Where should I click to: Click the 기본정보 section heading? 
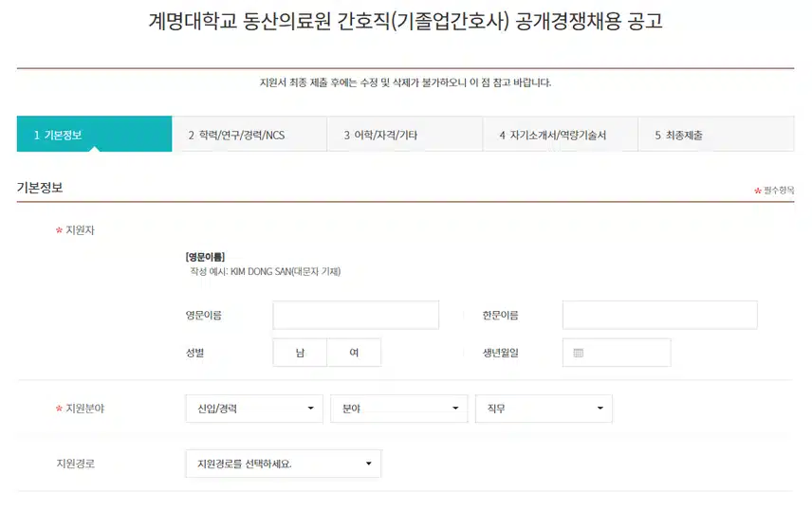(40, 188)
